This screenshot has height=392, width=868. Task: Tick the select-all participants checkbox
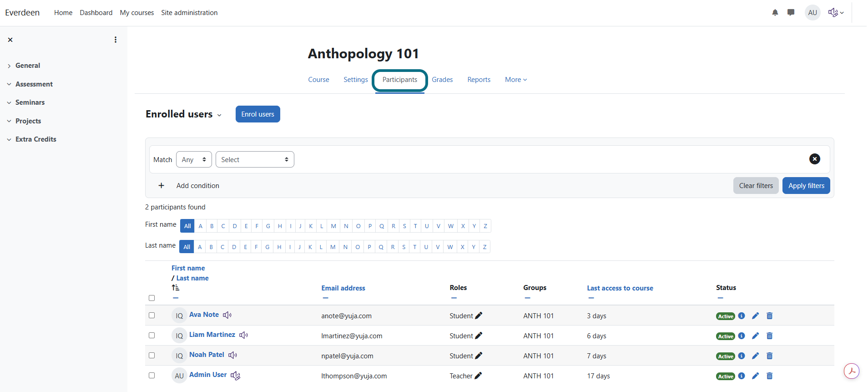coord(152,298)
